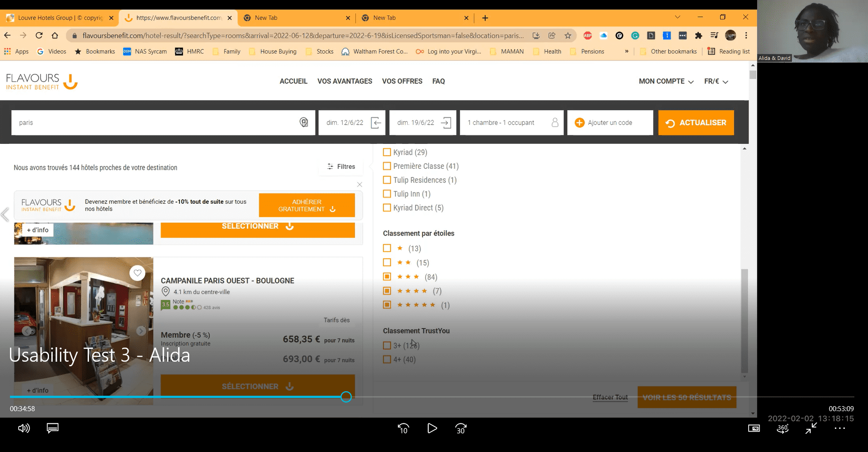This screenshot has width=868, height=452.
Task: Check Première Classe (41) filter
Action: pos(387,166)
